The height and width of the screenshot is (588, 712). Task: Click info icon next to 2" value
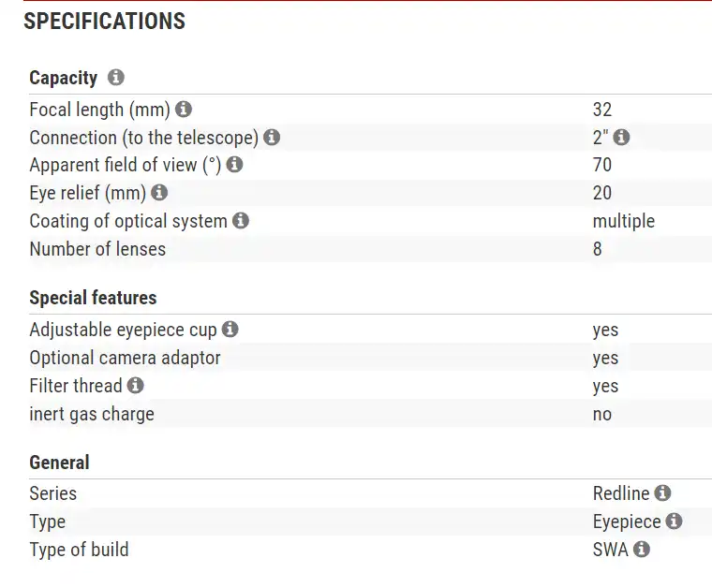tap(621, 138)
